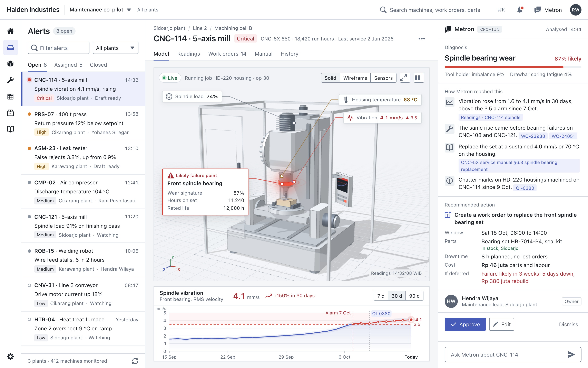This screenshot has height=368, width=588.
Task: Open the wrench work orders sidebar icon
Action: coord(10,80)
